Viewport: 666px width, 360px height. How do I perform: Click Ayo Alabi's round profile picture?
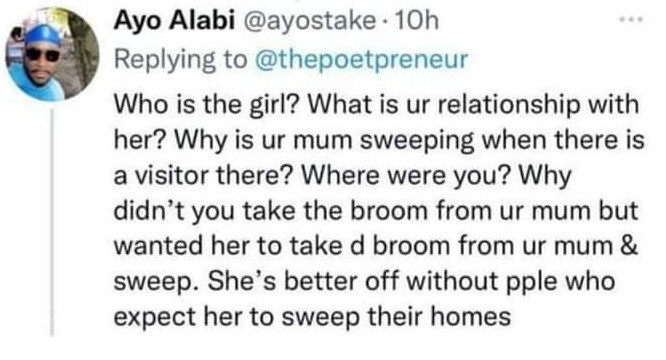pyautogui.click(x=52, y=53)
